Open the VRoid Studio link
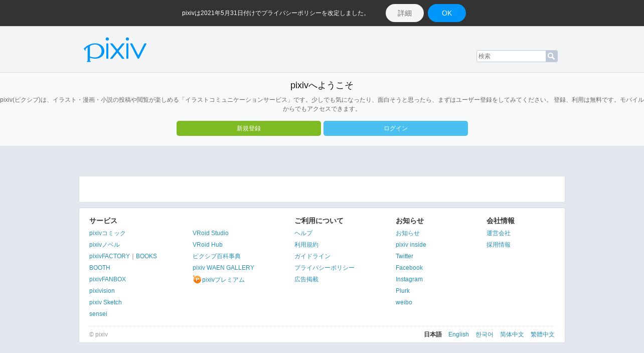The width and height of the screenshot is (644, 353). (211, 233)
